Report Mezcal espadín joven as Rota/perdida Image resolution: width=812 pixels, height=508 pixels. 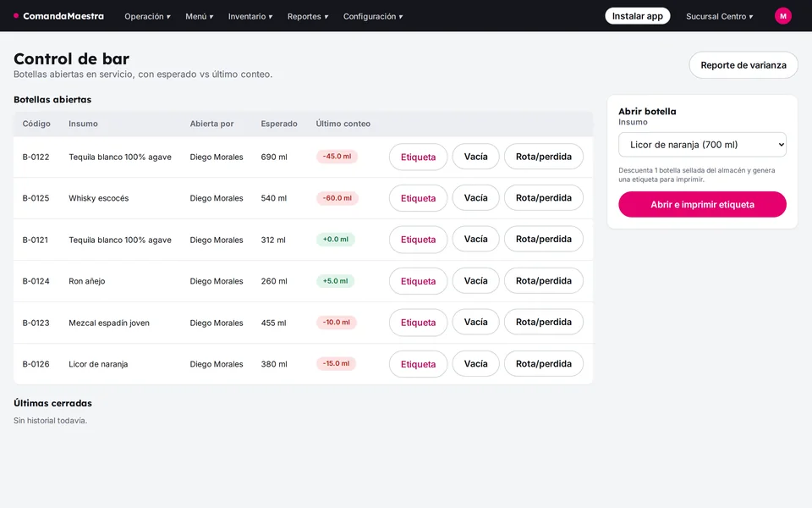pos(544,322)
